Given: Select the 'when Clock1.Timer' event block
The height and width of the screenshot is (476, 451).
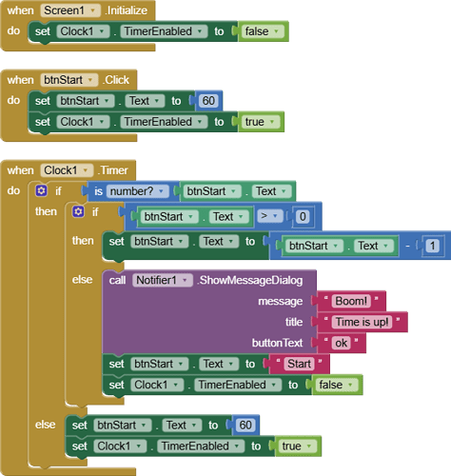Looking at the screenshot, I should pos(20,170).
